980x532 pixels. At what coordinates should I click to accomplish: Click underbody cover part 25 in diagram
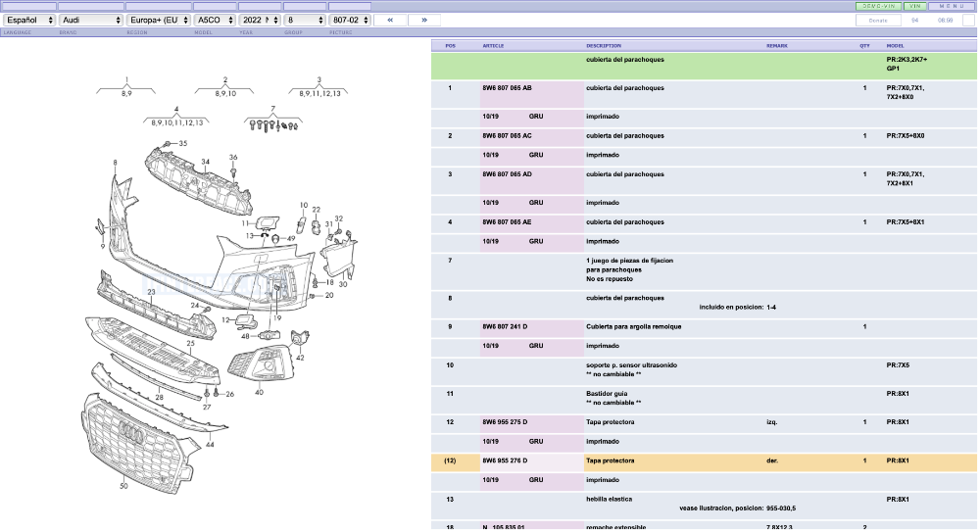pos(153,352)
